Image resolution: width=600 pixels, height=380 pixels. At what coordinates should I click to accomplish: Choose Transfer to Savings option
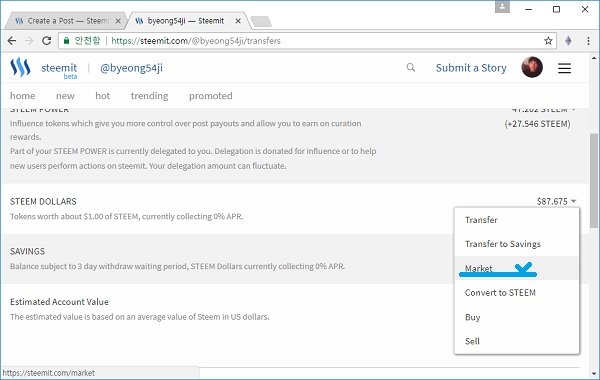point(517,244)
